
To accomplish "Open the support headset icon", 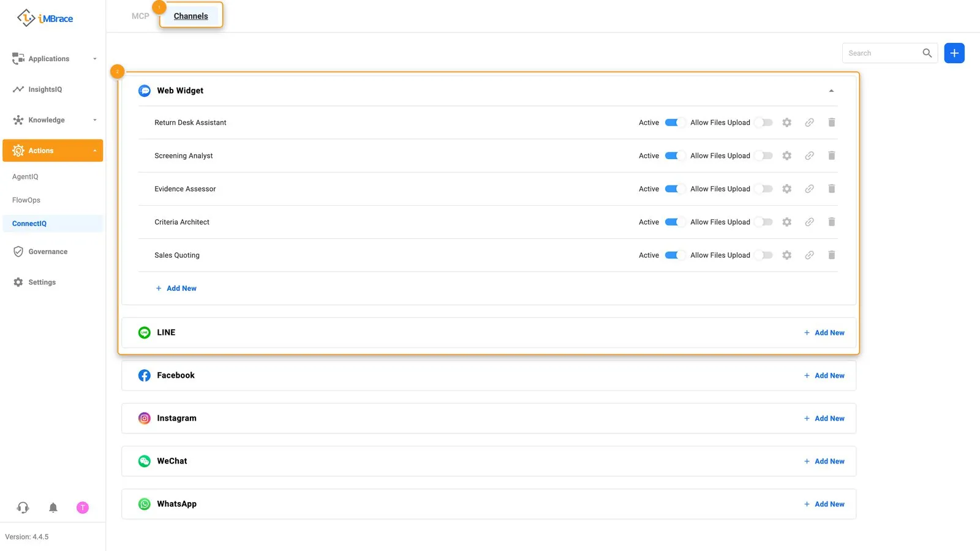I will [x=23, y=508].
